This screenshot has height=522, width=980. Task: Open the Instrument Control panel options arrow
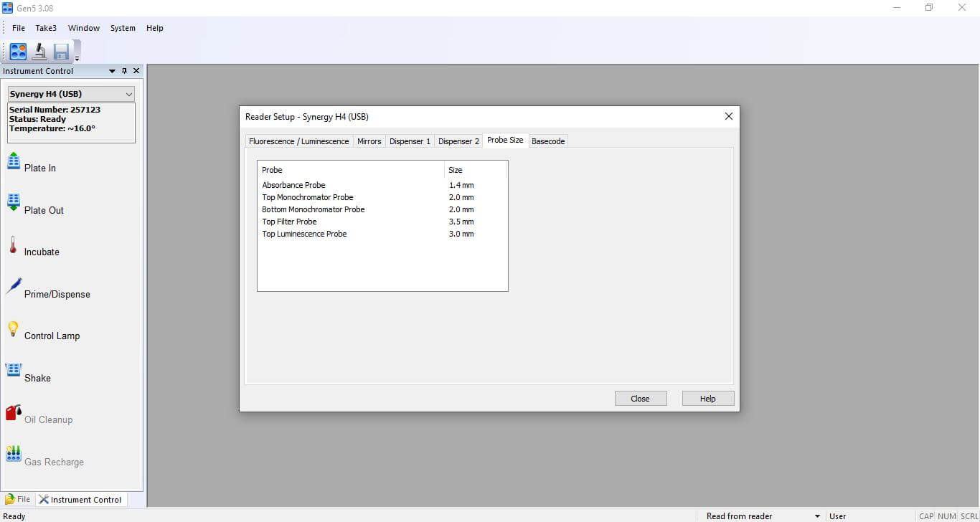point(112,71)
